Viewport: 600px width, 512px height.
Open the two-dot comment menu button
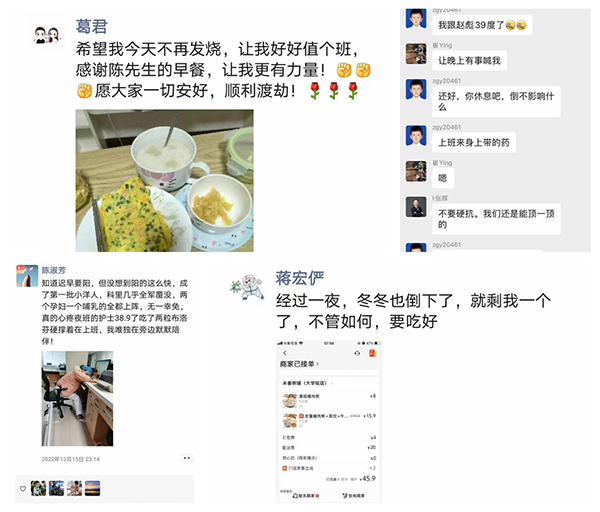187,458
